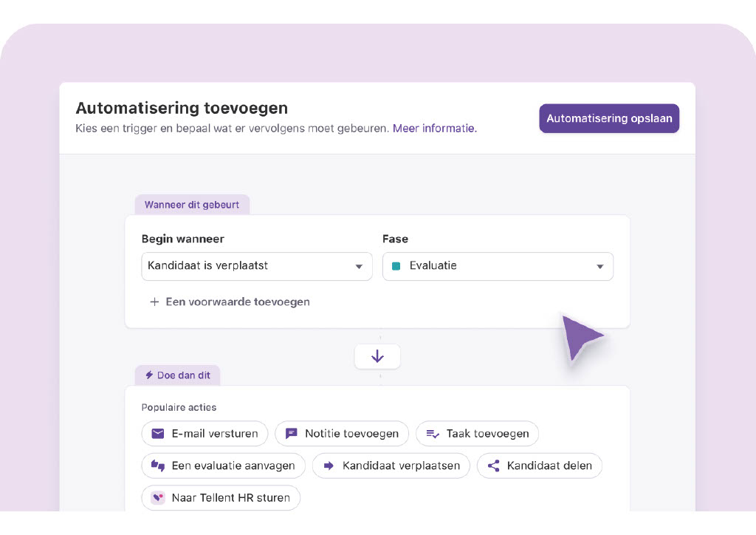The width and height of the screenshot is (756, 535).
Task: Click the Automatisering opslaan button
Action: coord(608,117)
